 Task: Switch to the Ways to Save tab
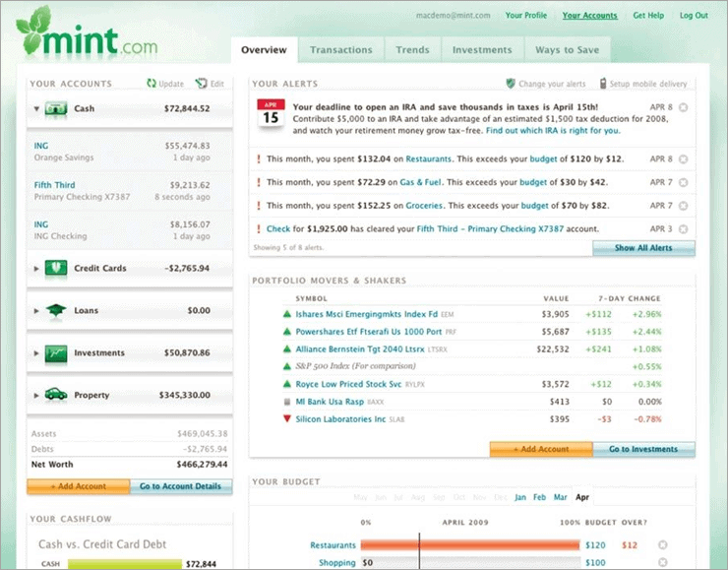(x=568, y=49)
